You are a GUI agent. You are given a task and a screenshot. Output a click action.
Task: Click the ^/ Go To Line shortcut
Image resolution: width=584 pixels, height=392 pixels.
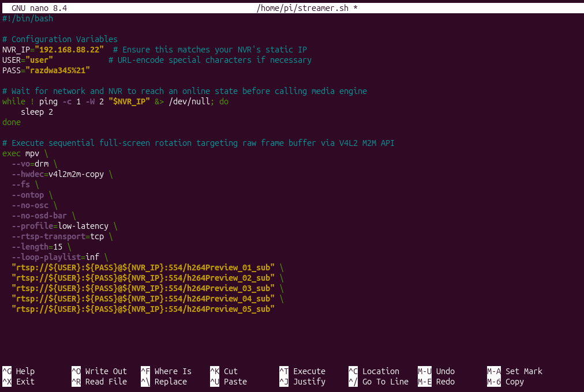click(379, 382)
